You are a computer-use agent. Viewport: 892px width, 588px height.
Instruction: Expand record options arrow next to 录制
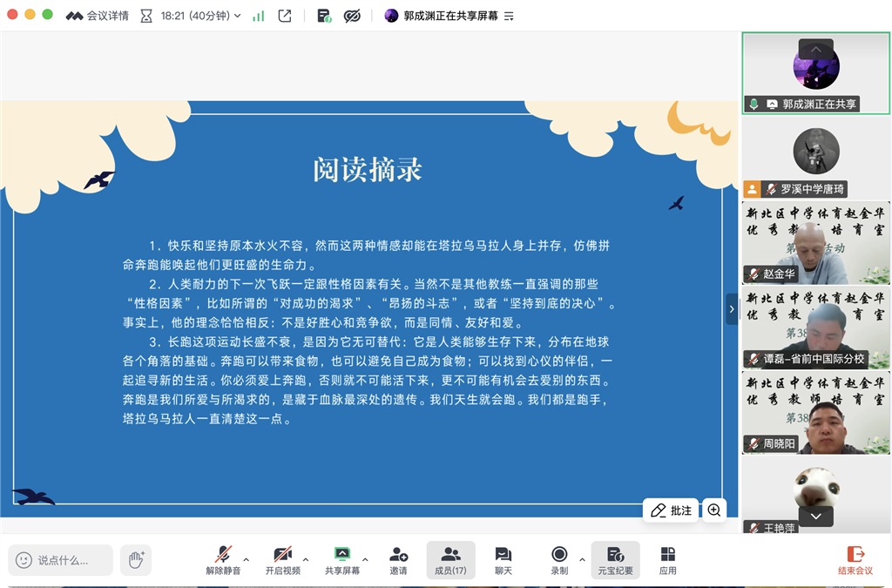tap(582, 559)
